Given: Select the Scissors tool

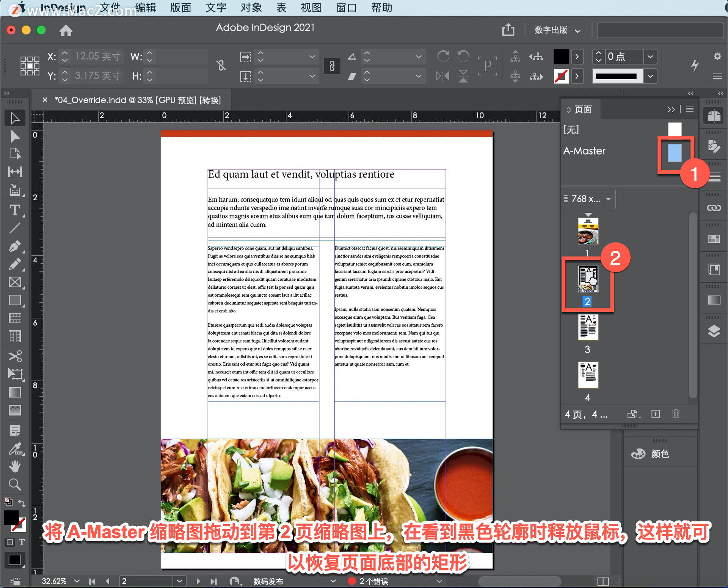Looking at the screenshot, I should click(x=15, y=356).
